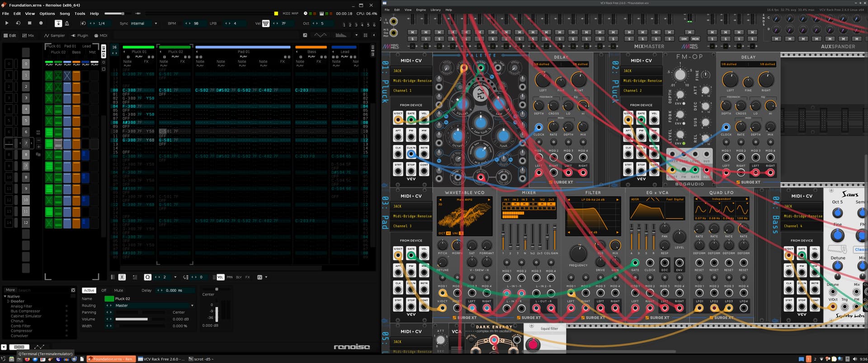
Task: Open the Sync Internal dropdown
Action: [144, 23]
